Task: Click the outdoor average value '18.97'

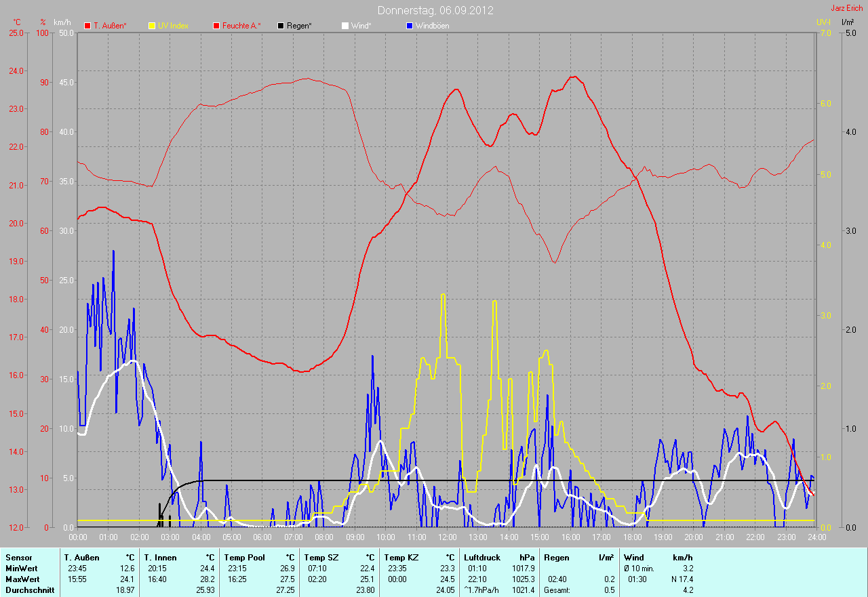Action: point(125,590)
